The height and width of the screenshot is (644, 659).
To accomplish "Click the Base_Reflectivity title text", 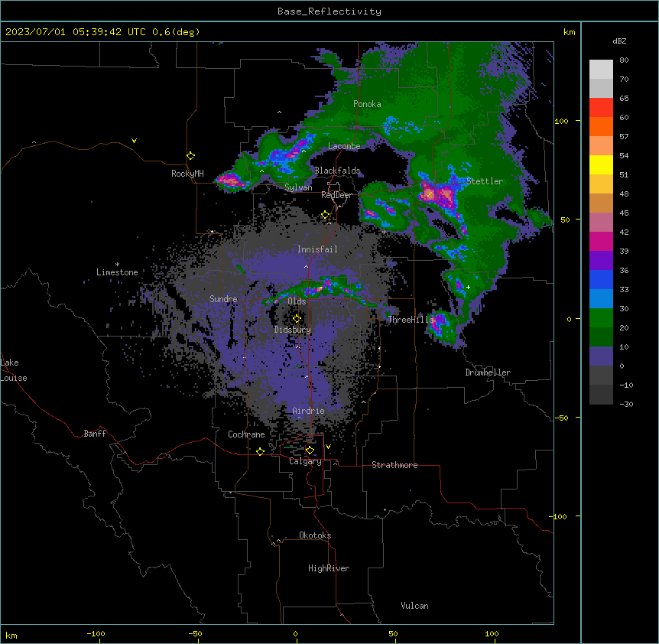I will [329, 11].
